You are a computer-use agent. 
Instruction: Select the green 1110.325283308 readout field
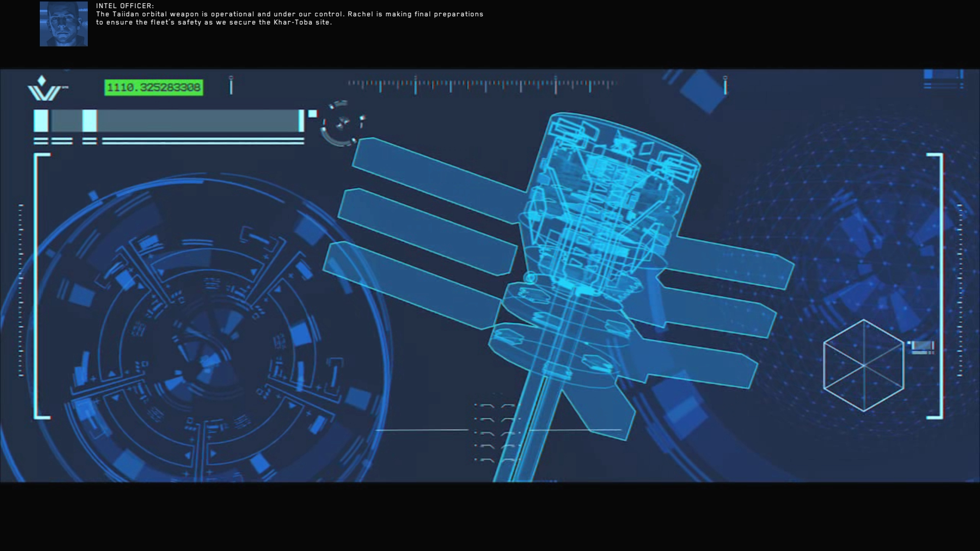pos(154,87)
